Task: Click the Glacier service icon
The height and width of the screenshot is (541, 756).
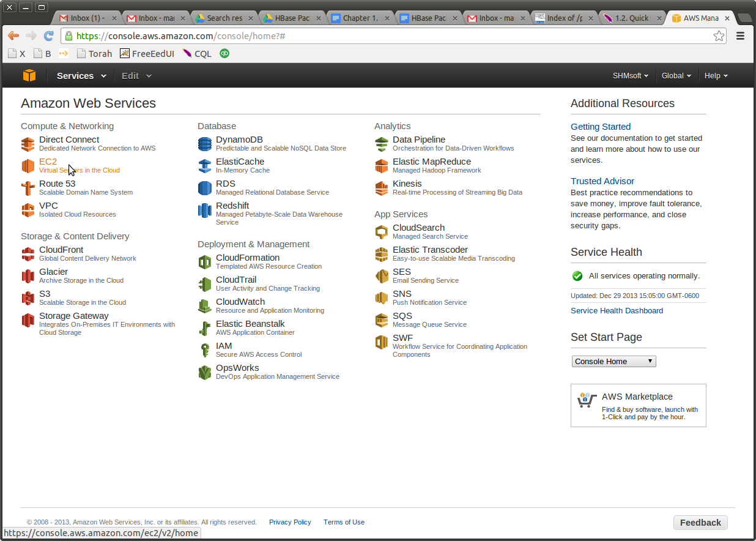Action: pos(28,277)
